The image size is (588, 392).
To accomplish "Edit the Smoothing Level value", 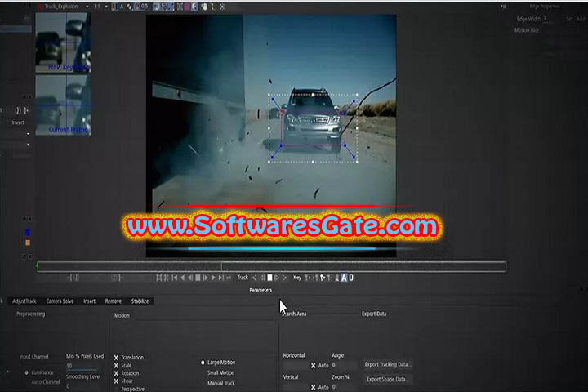I will click(69, 386).
